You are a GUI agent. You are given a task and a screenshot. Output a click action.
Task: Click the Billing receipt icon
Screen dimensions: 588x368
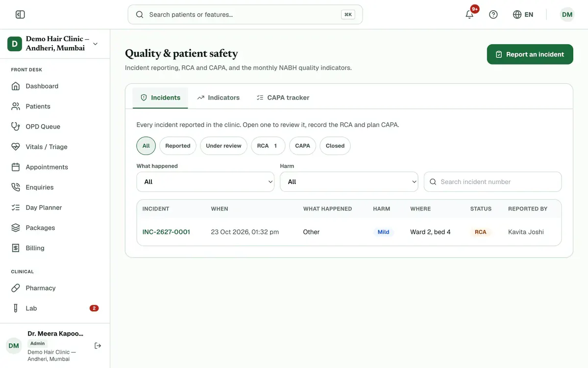(16, 248)
